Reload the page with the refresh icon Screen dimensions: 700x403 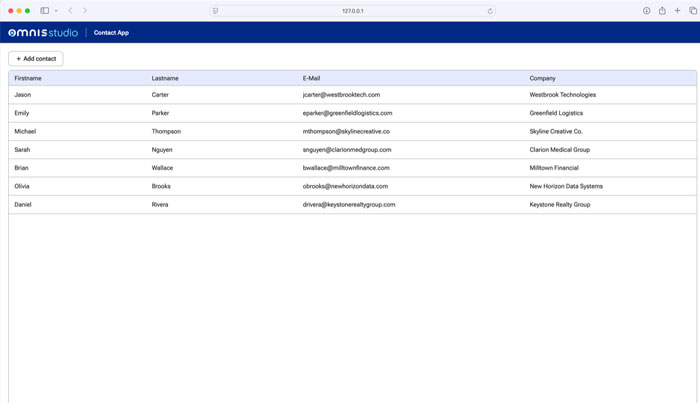point(490,11)
